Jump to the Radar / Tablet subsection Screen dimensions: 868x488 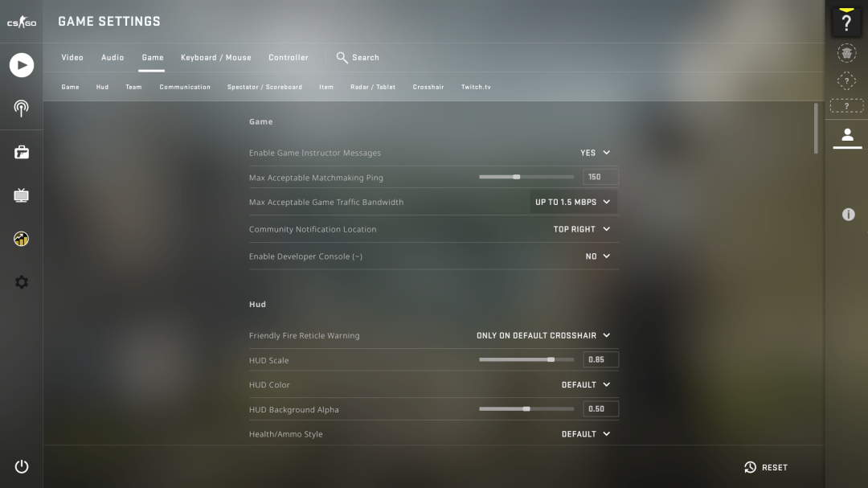tap(373, 87)
